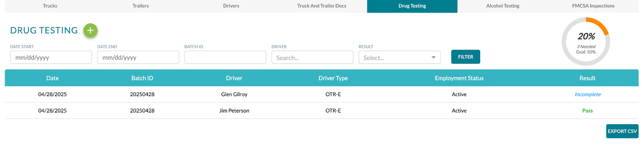
Task: Go to Truck And Trailer Docs tab
Action: (322, 6)
